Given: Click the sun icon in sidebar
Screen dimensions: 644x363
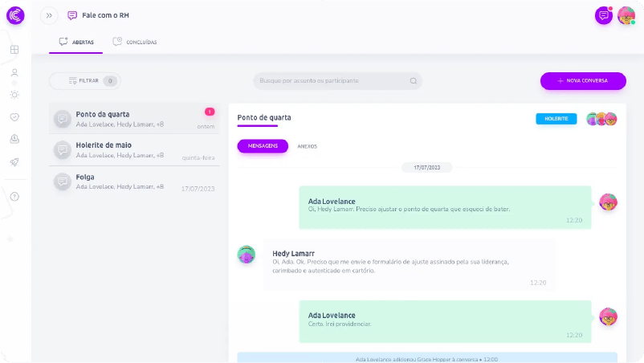Looking at the screenshot, I should pos(14,95).
